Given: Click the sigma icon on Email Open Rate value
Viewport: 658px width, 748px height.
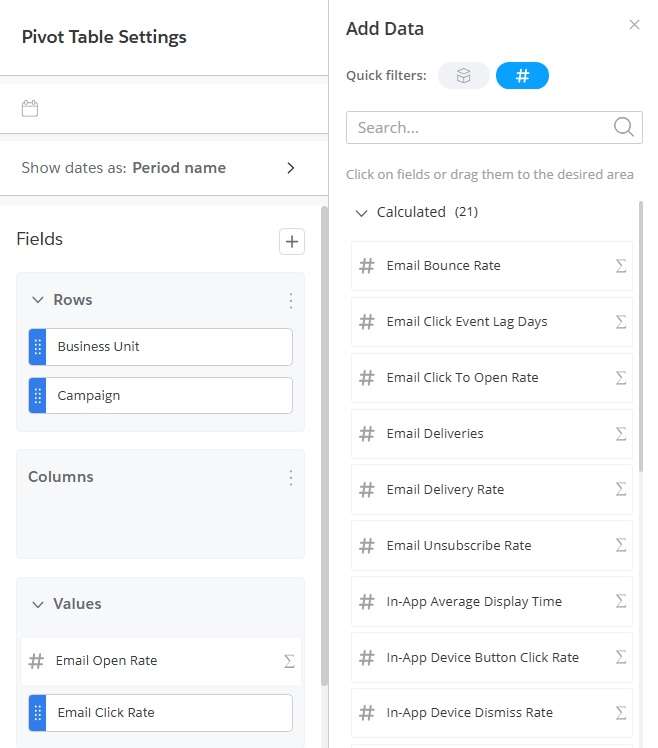Looking at the screenshot, I should (x=289, y=661).
